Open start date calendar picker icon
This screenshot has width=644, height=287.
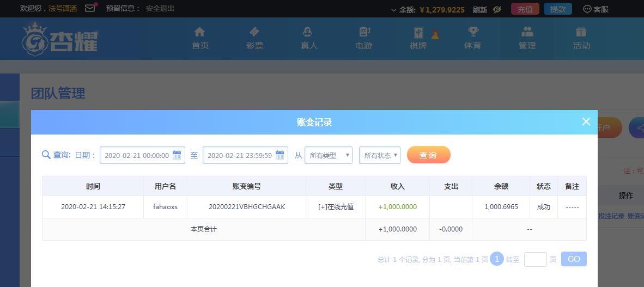click(x=177, y=155)
